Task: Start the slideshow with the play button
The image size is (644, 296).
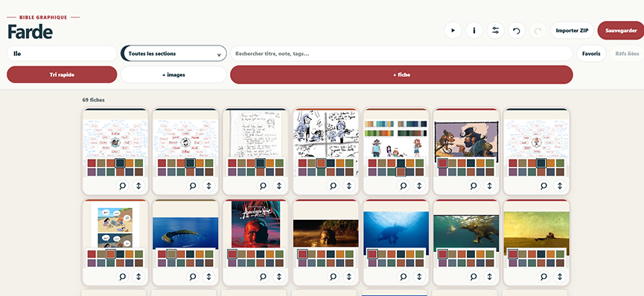Action: [x=453, y=31]
